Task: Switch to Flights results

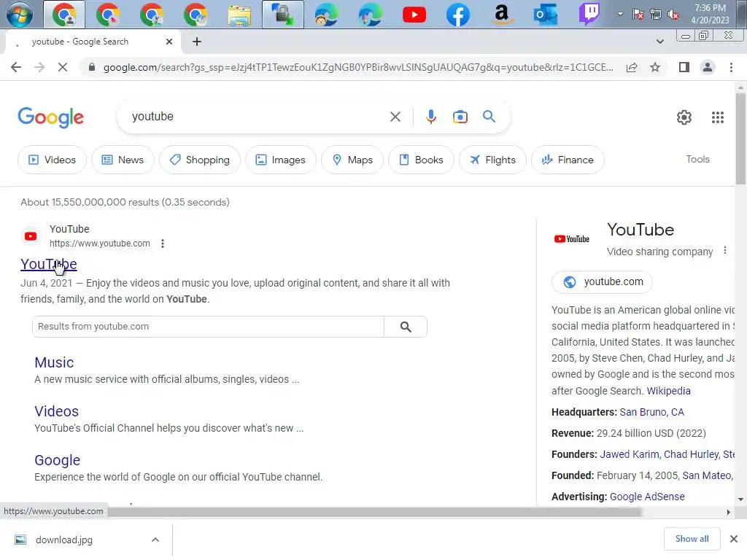Action: coord(492,160)
